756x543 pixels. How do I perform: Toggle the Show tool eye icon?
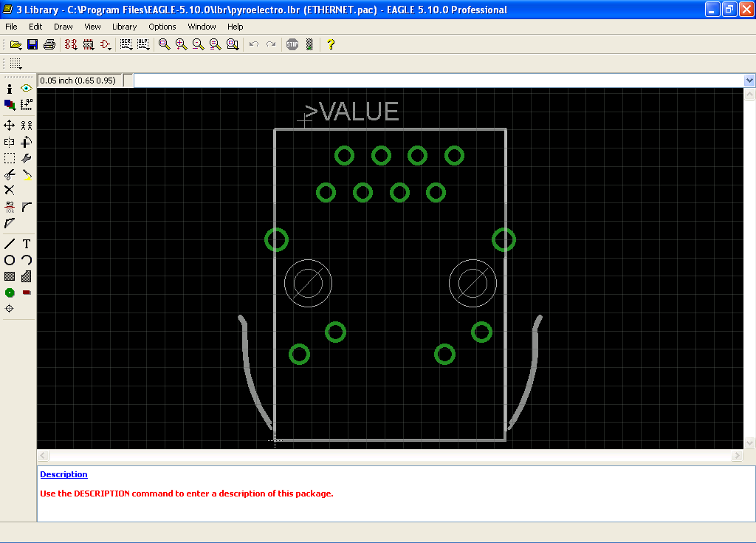coord(27,89)
